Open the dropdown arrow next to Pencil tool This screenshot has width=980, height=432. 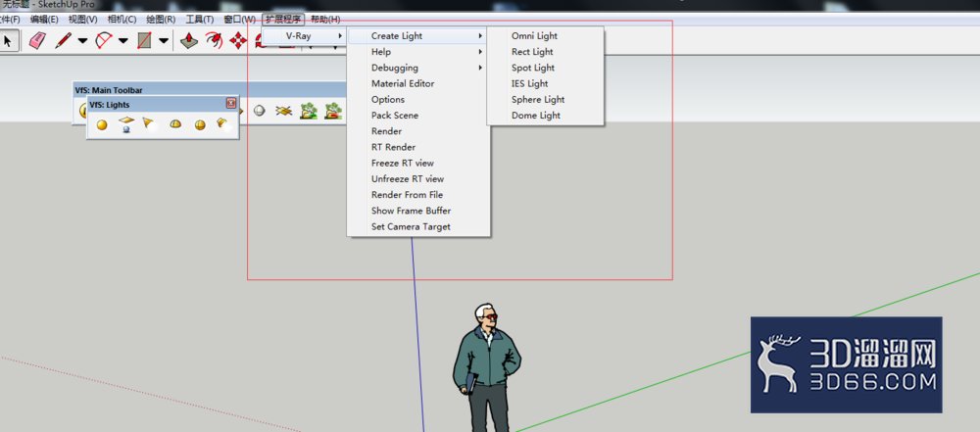pos(82,40)
